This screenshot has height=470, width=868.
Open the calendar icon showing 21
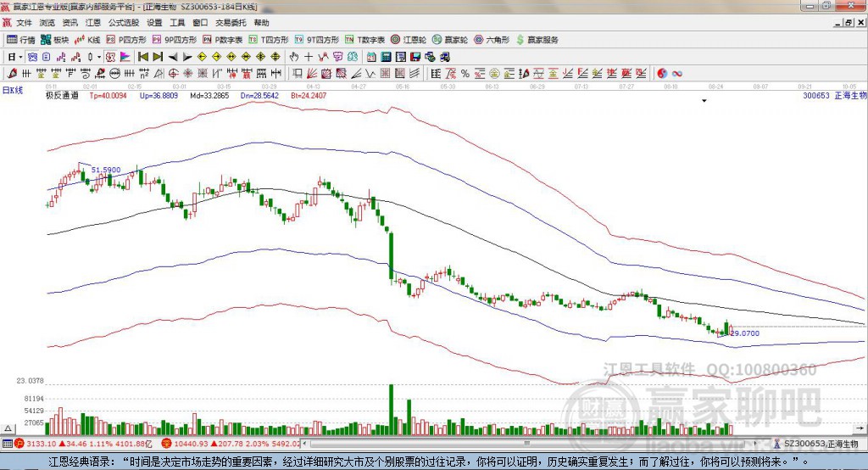pyautogui.click(x=371, y=57)
